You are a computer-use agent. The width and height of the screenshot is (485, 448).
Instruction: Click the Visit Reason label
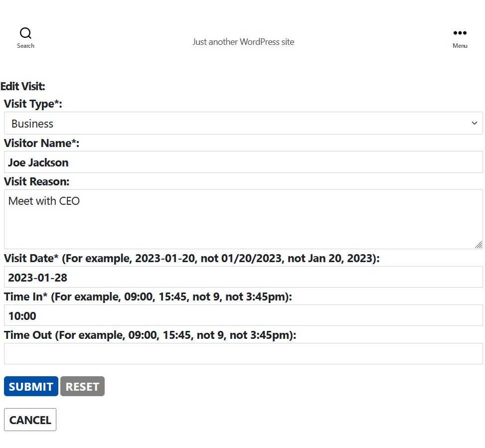point(36,181)
